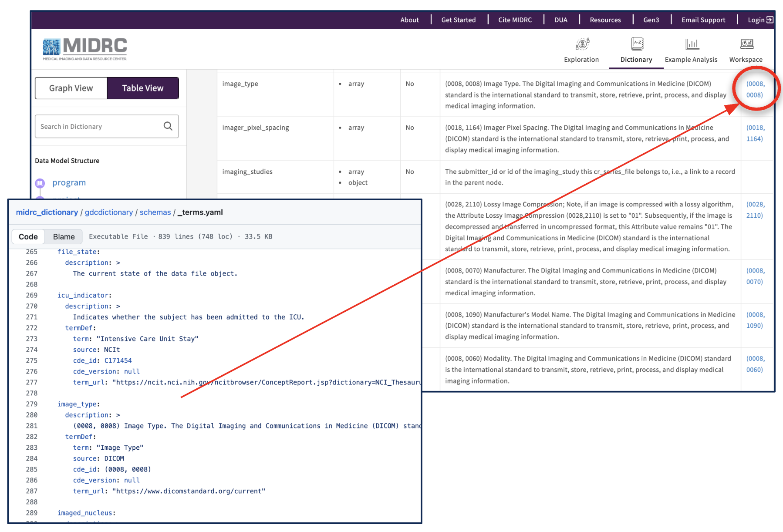Click line number 279 in code
This screenshot has height=532, width=783.
click(31, 404)
